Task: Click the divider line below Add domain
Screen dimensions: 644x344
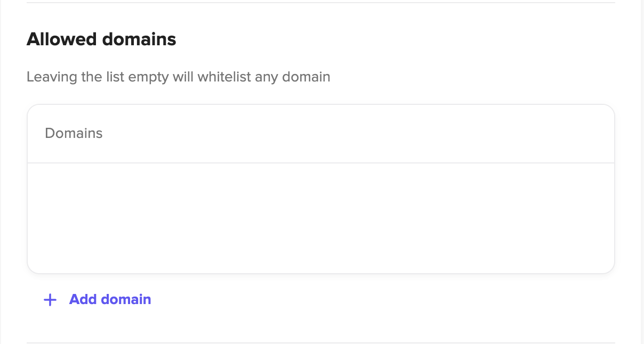Action: click(x=321, y=342)
